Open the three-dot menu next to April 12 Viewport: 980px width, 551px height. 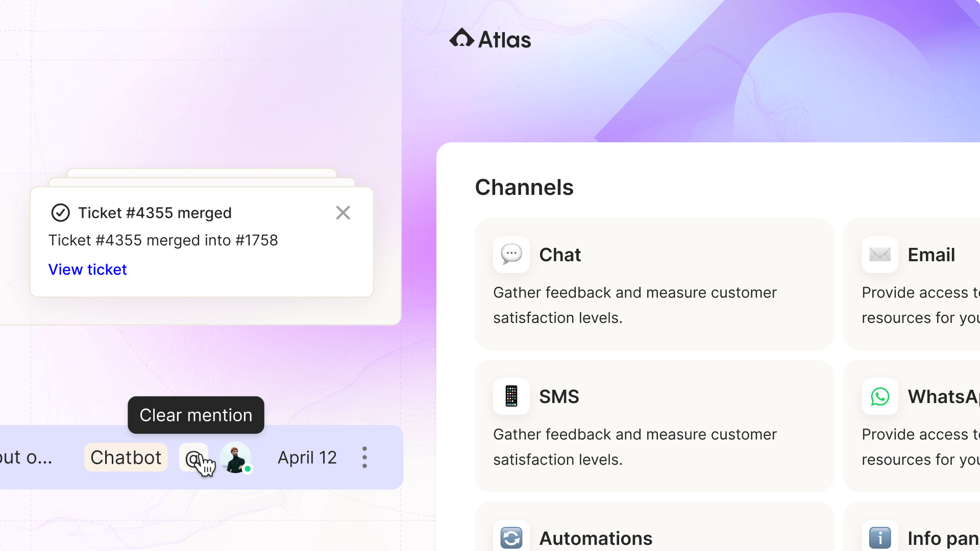(364, 458)
